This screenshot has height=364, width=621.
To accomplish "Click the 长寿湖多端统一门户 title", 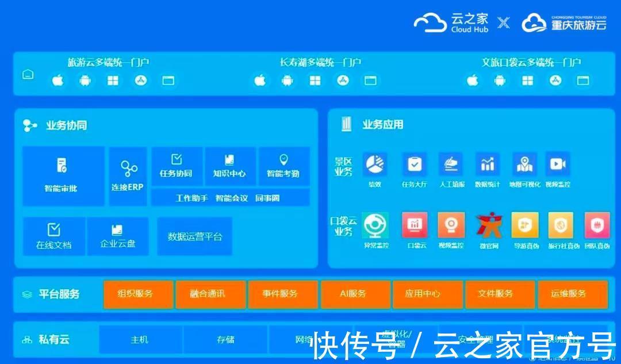I will click(320, 62).
